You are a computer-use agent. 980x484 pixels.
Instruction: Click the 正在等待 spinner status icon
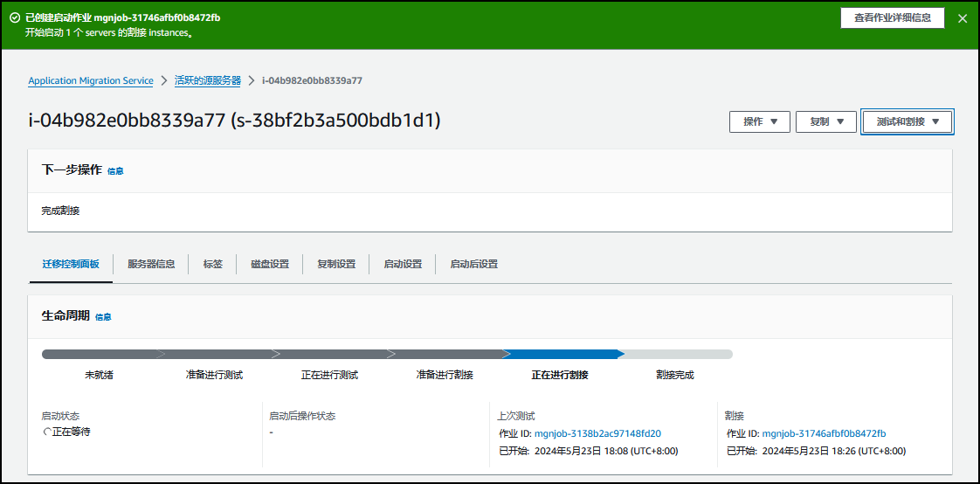(47, 432)
